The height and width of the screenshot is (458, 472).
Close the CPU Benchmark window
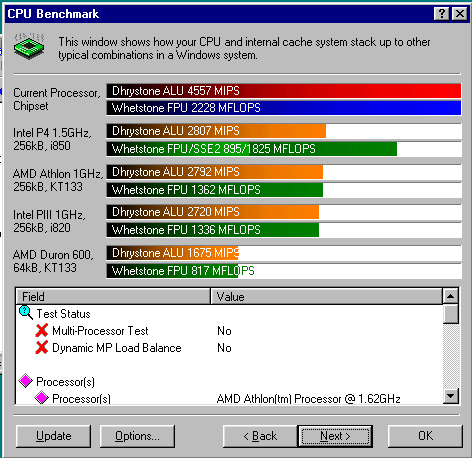pyautogui.click(x=460, y=14)
